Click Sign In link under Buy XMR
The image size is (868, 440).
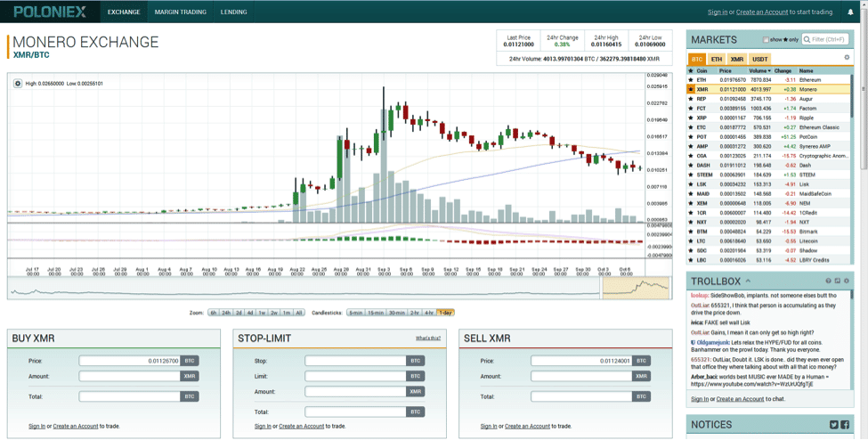pos(37,426)
